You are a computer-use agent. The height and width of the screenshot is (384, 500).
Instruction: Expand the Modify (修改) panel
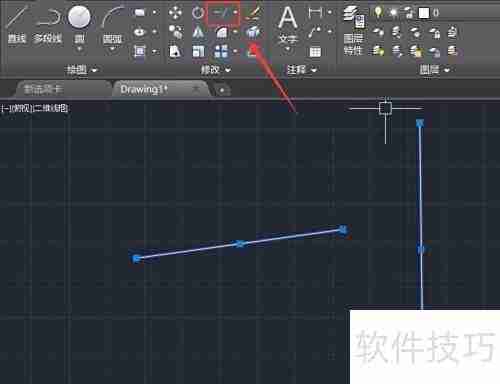point(215,70)
